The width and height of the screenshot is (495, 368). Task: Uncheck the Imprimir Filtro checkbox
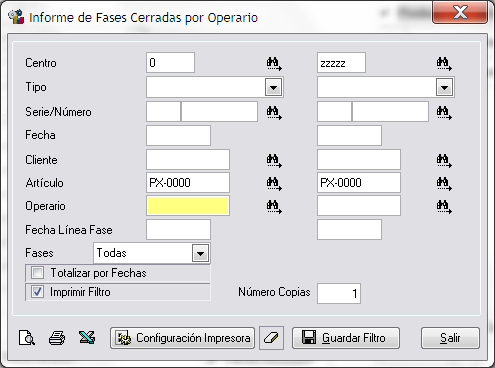pos(37,292)
